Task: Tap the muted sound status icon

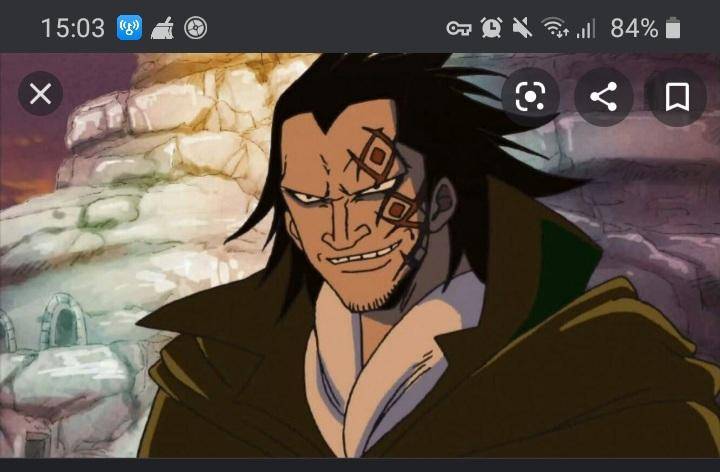Action: point(522,28)
